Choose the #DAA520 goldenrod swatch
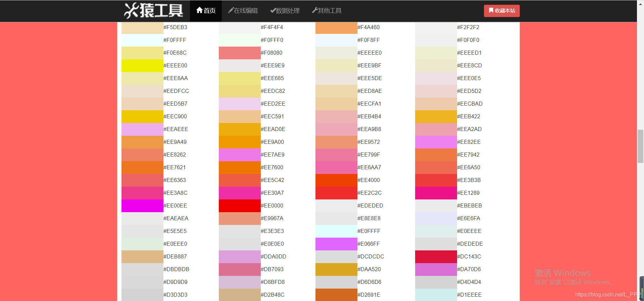Viewport: 644px width, 301px height. (336, 269)
